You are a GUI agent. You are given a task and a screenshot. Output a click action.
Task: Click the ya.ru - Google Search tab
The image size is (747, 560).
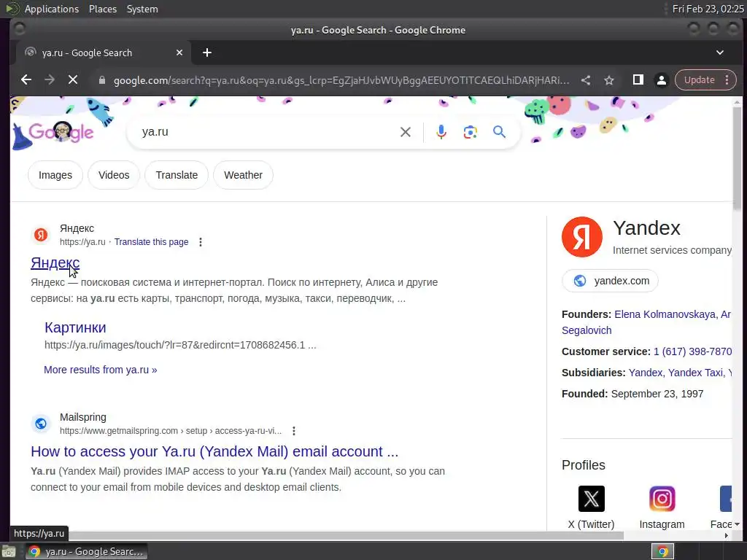(x=104, y=52)
